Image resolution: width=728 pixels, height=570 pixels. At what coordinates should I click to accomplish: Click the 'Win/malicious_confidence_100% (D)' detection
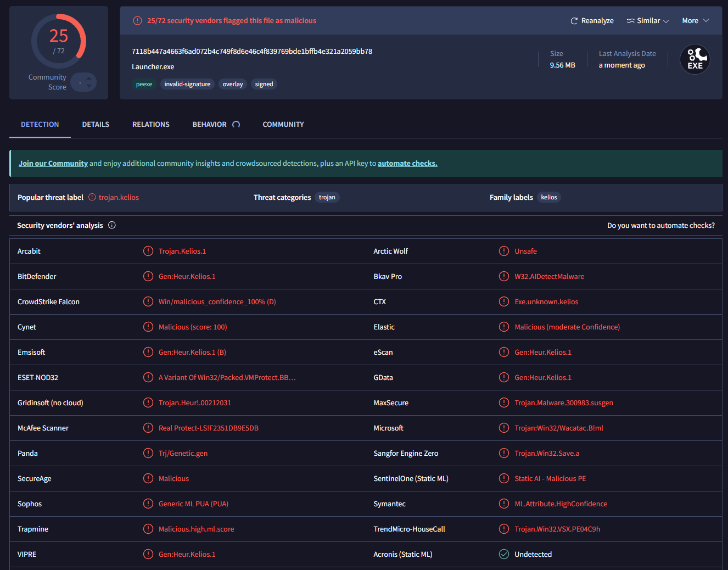(x=217, y=301)
